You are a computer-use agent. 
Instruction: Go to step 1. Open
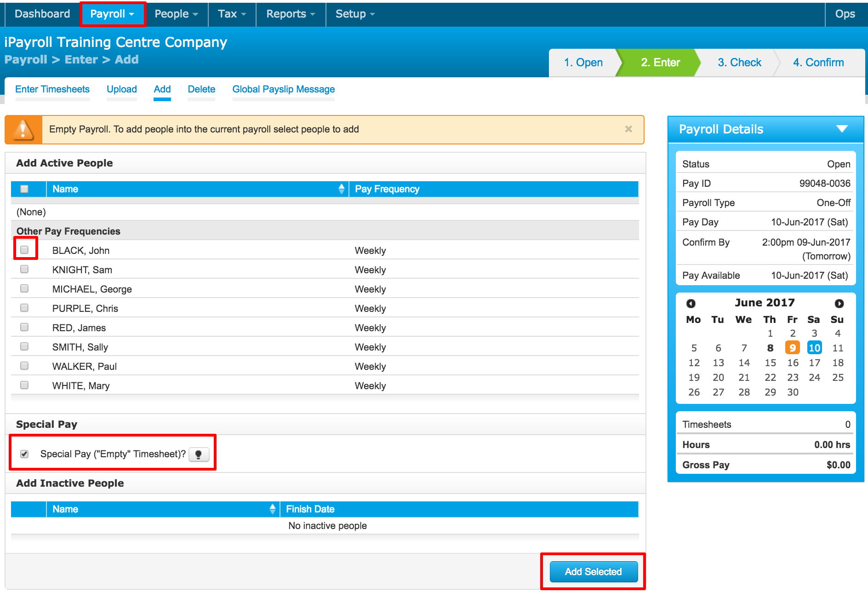pyautogui.click(x=583, y=63)
